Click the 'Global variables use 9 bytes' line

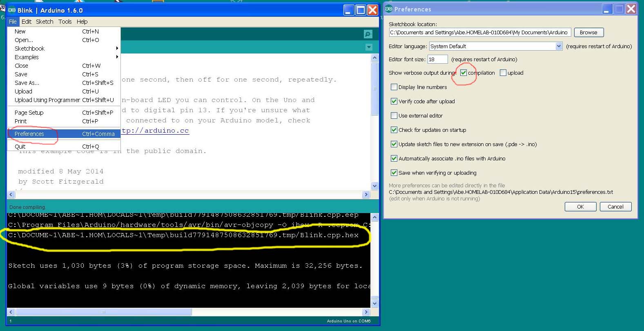189,286
